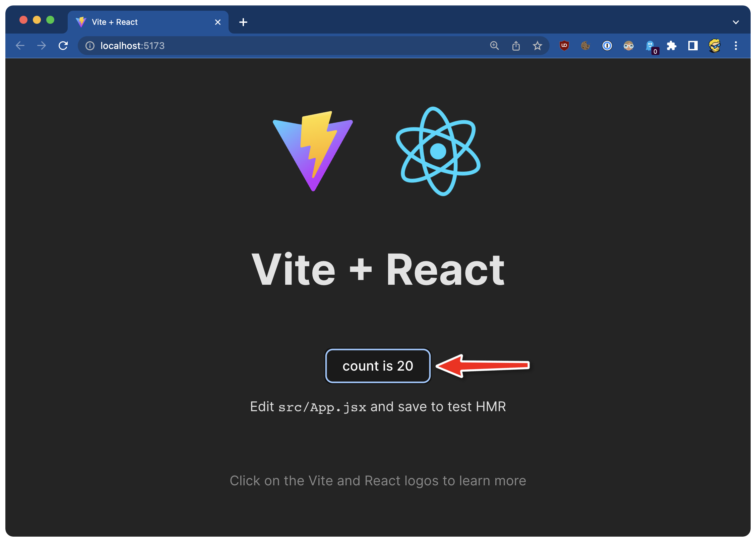
Task: Open the uBlock Origin extension
Action: [x=564, y=46]
